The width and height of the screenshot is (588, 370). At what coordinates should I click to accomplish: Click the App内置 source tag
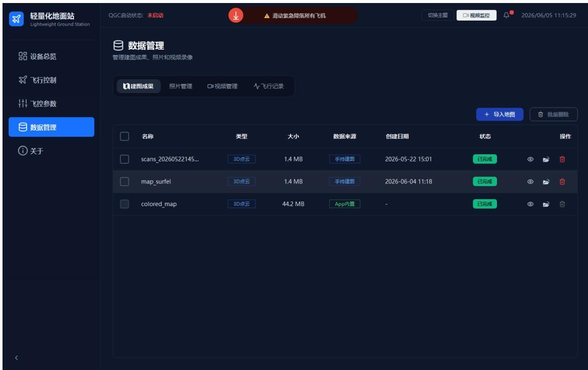click(x=345, y=204)
